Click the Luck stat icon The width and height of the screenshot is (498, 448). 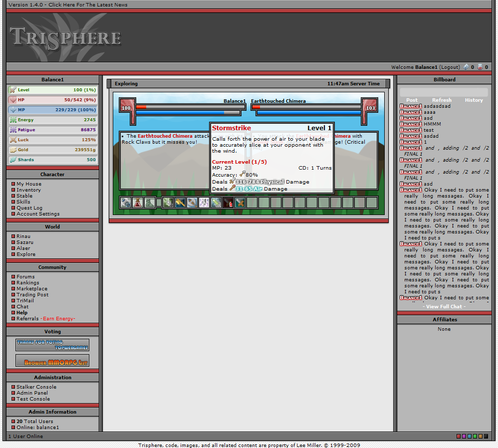click(12, 140)
